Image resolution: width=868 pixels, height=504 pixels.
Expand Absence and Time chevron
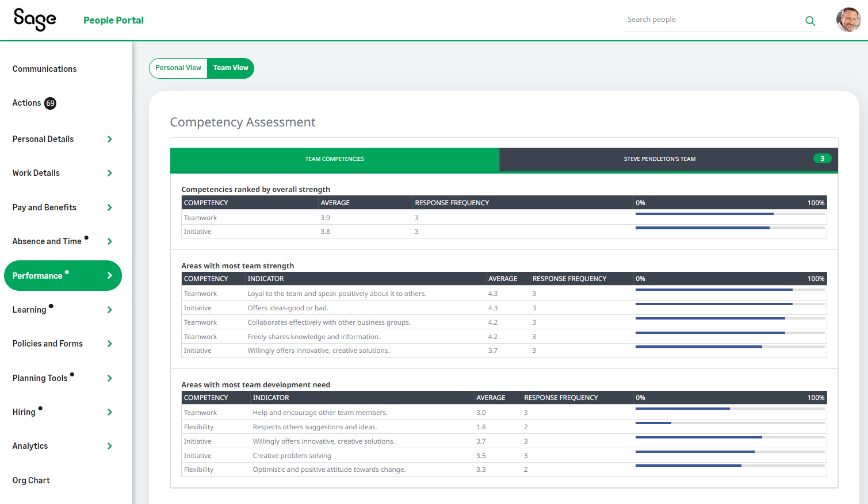(109, 241)
